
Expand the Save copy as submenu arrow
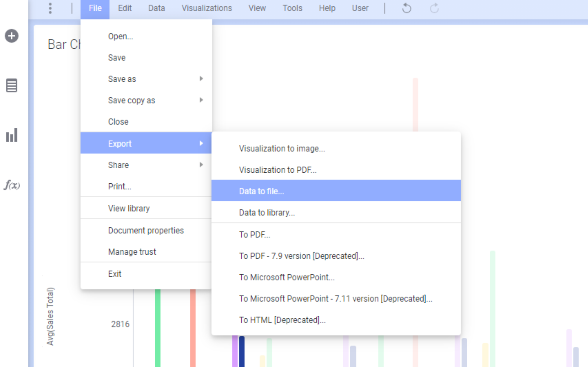[201, 100]
